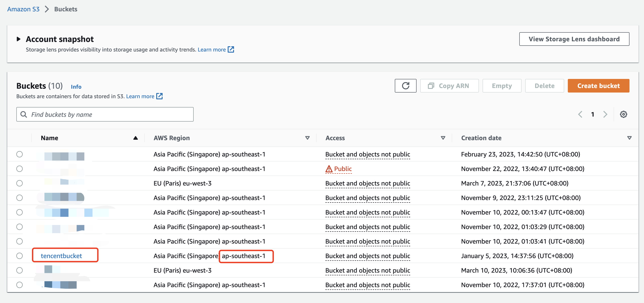
Task: Click external link icon beside Buckets Learn more
Action: pos(159,96)
